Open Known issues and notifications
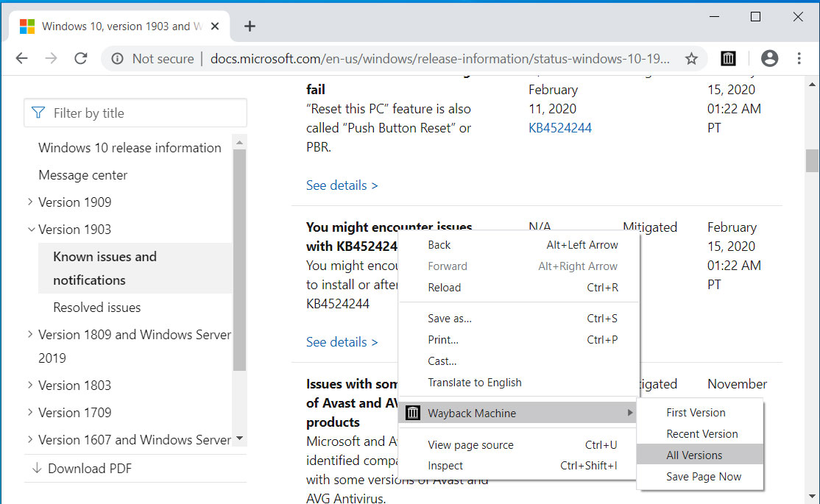 [135, 269]
